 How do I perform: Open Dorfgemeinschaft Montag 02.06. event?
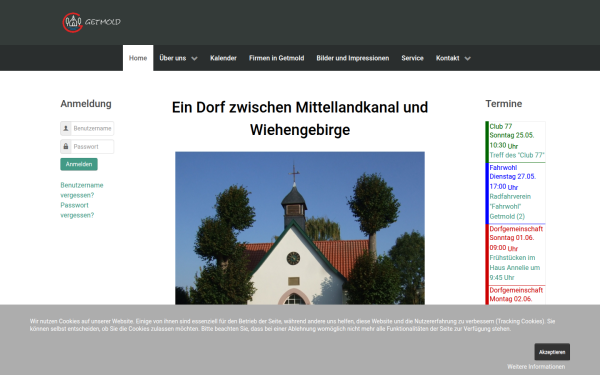516,295
